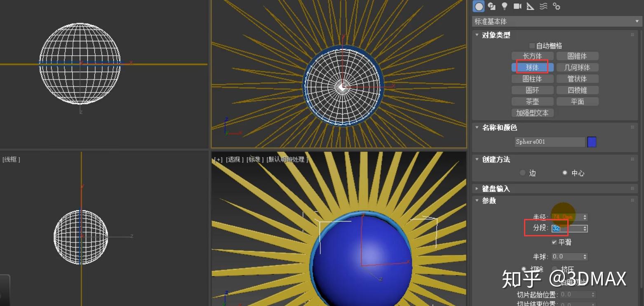
Task: Open the Space Warps creation panel
Action: (x=543, y=6)
